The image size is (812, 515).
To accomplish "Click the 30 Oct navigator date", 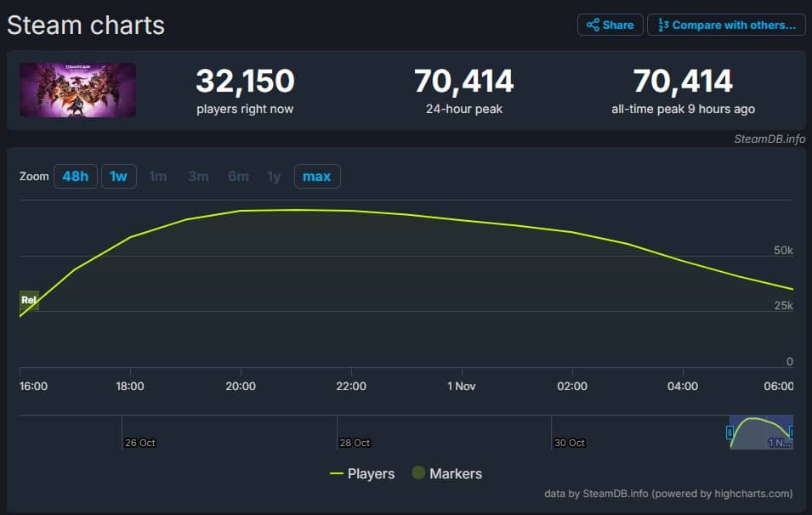I will 570,443.
